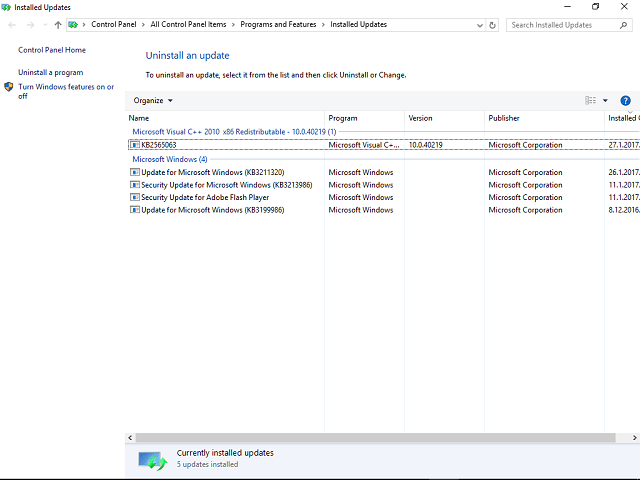This screenshot has height=480, width=640.
Task: Click the horizontal scrollbar thumb
Action: pos(376,438)
